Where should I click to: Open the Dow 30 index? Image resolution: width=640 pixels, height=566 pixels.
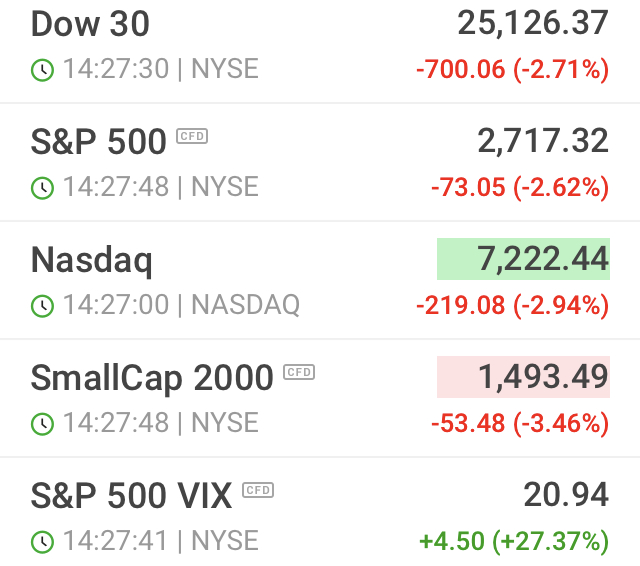90,24
